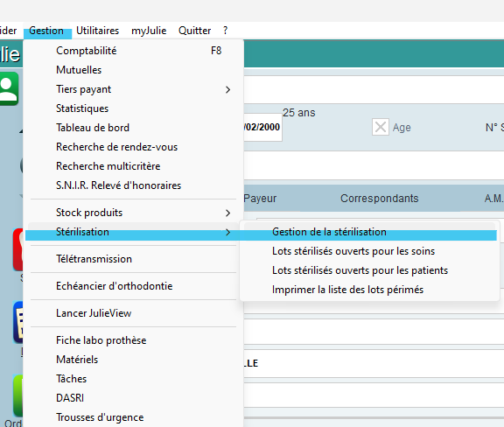
Task: Click the birth date field
Action: coord(262,128)
